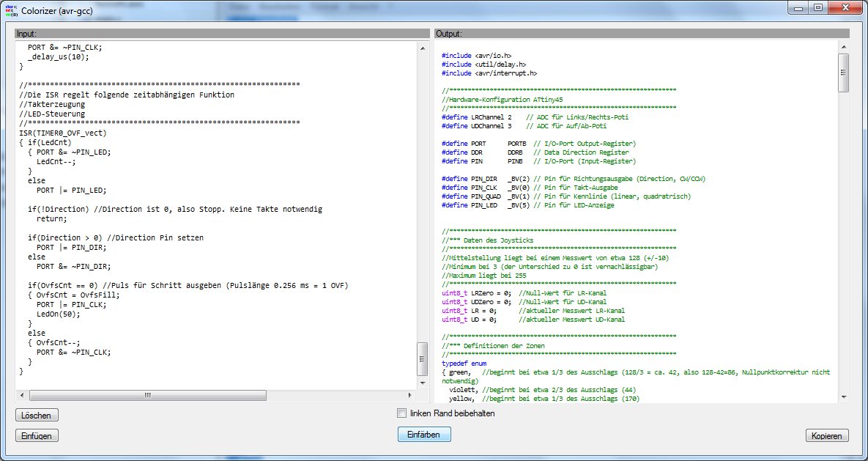
Task: Click '//Hardware-Konfiguration ATtiny45' comment in Output
Action: coord(502,100)
